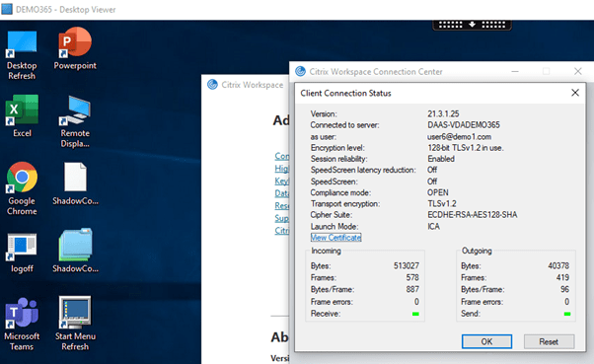Click the incoming frames value 578
The height and width of the screenshot is (364, 594).
(412, 277)
